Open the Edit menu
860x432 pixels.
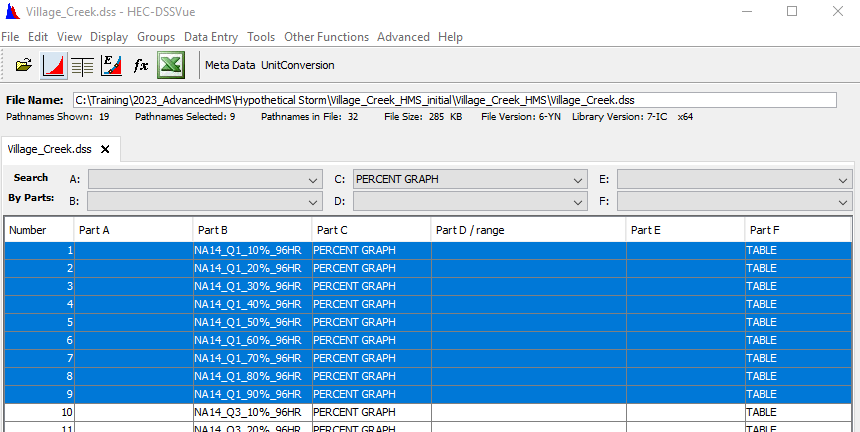click(38, 37)
